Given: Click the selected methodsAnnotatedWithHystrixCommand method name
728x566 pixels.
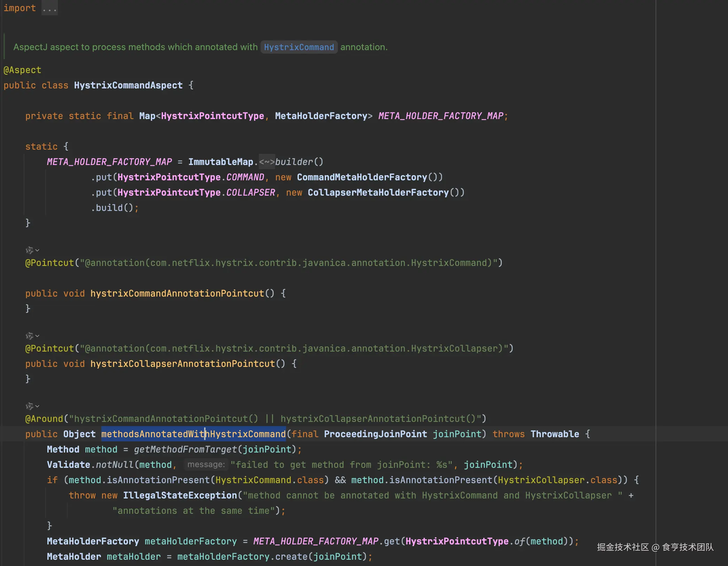Looking at the screenshot, I should (x=193, y=434).
